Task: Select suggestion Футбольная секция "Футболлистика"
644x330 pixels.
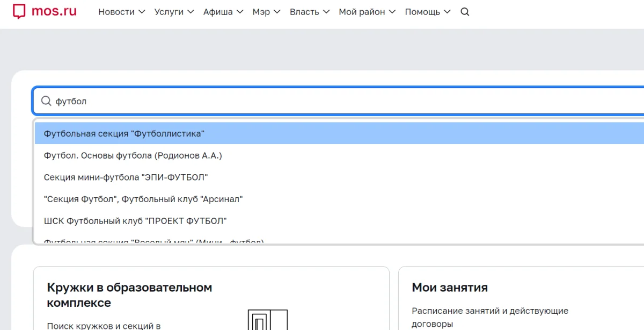Action: click(339, 133)
